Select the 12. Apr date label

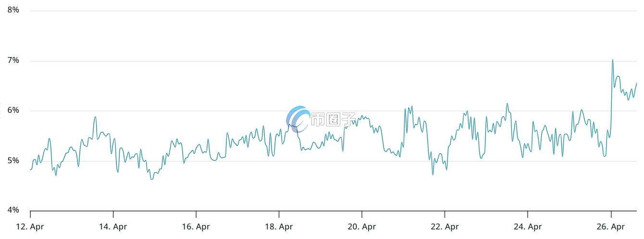point(30,227)
